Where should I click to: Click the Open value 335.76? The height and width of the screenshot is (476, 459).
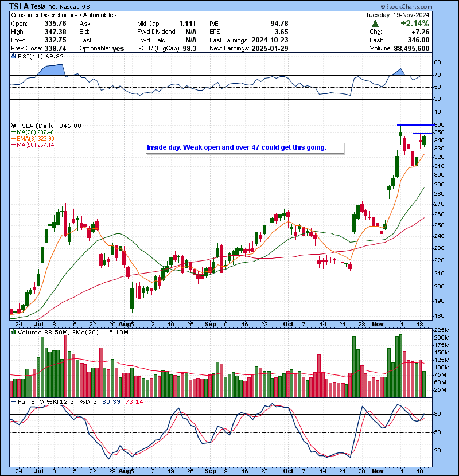(x=55, y=24)
